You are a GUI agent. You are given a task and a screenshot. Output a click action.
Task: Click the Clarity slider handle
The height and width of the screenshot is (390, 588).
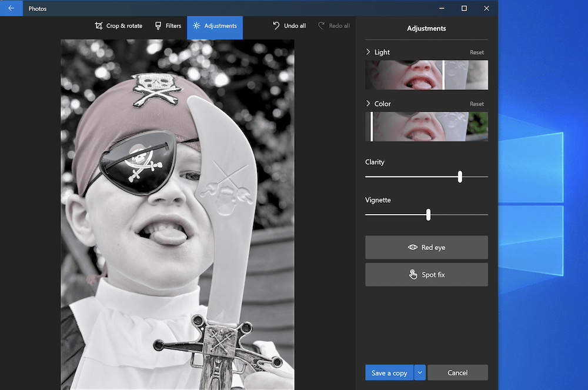click(460, 176)
